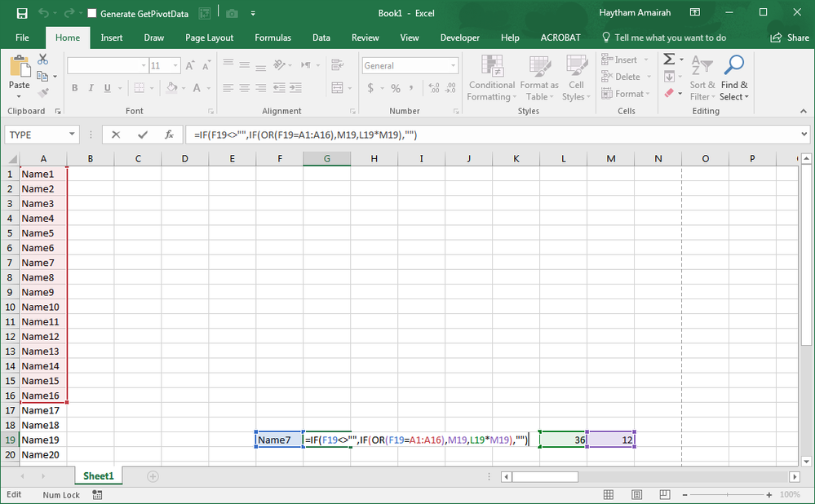Click the Orientation angled text icon
Screen dimensions: 815x504
click(280, 65)
